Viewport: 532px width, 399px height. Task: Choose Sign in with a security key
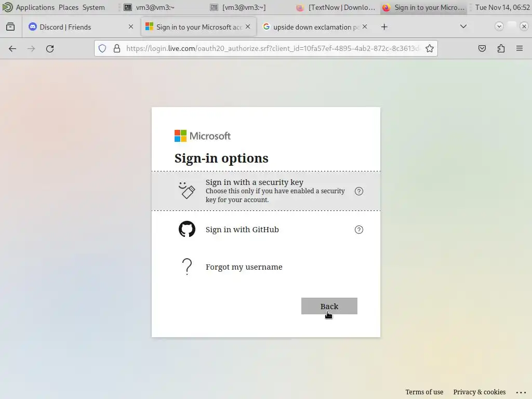[265, 191]
